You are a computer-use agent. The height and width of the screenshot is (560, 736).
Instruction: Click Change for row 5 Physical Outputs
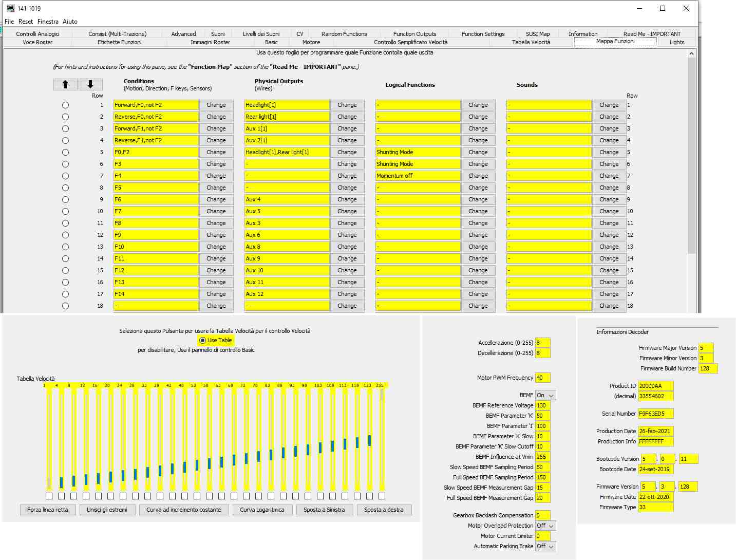click(x=347, y=152)
